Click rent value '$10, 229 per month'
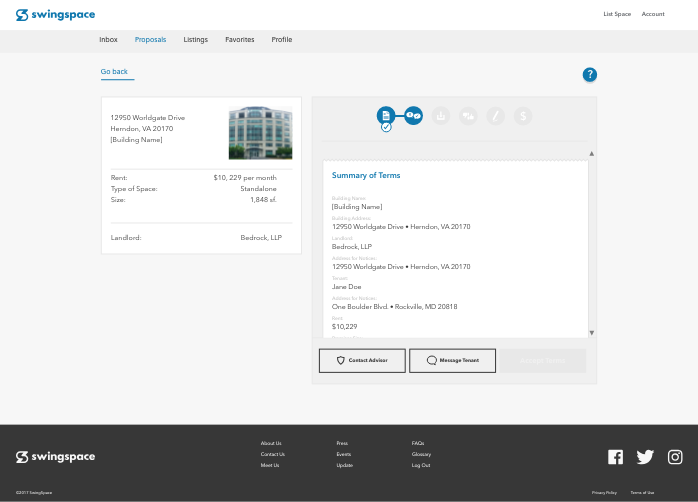This screenshot has height=502, width=698. [245, 178]
